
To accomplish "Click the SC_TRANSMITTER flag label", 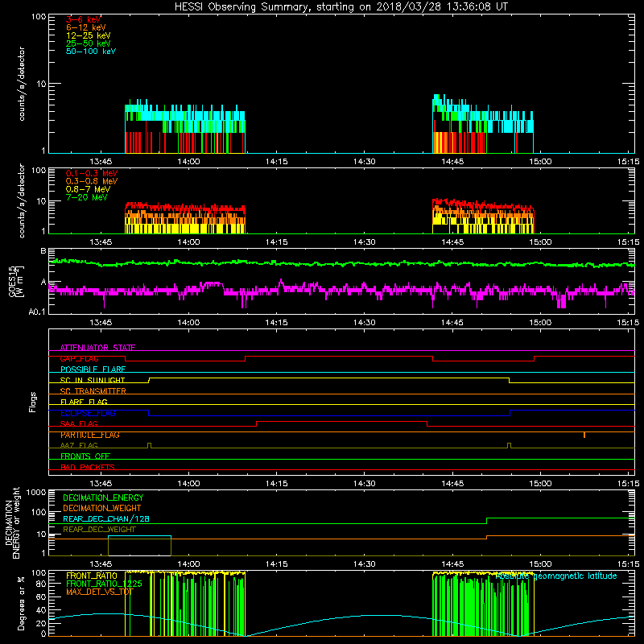I will coord(93,391).
